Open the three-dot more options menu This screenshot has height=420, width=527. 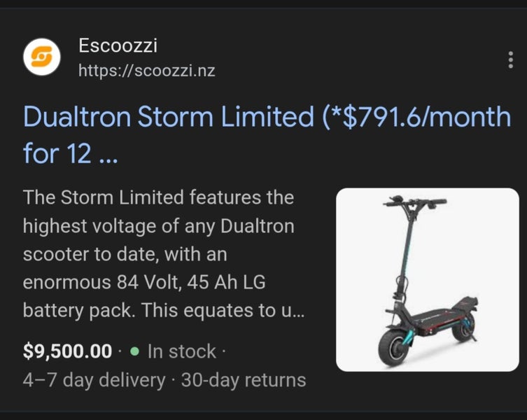510,60
